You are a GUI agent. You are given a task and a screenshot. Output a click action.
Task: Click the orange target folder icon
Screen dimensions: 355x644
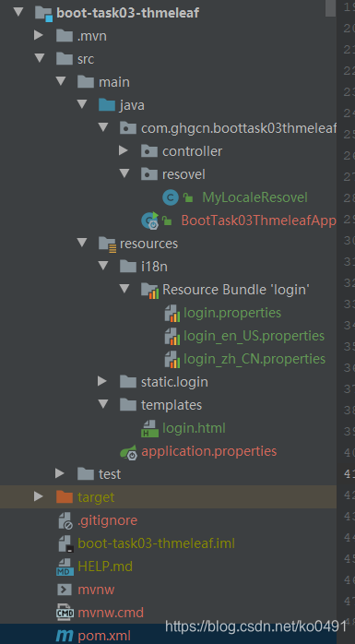click(64, 497)
